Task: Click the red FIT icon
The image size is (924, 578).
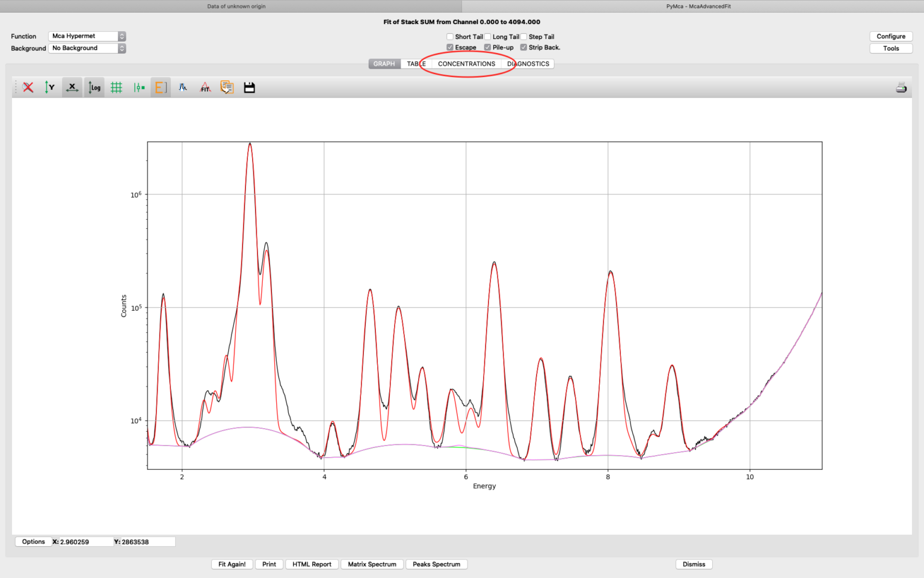Action: tap(205, 87)
